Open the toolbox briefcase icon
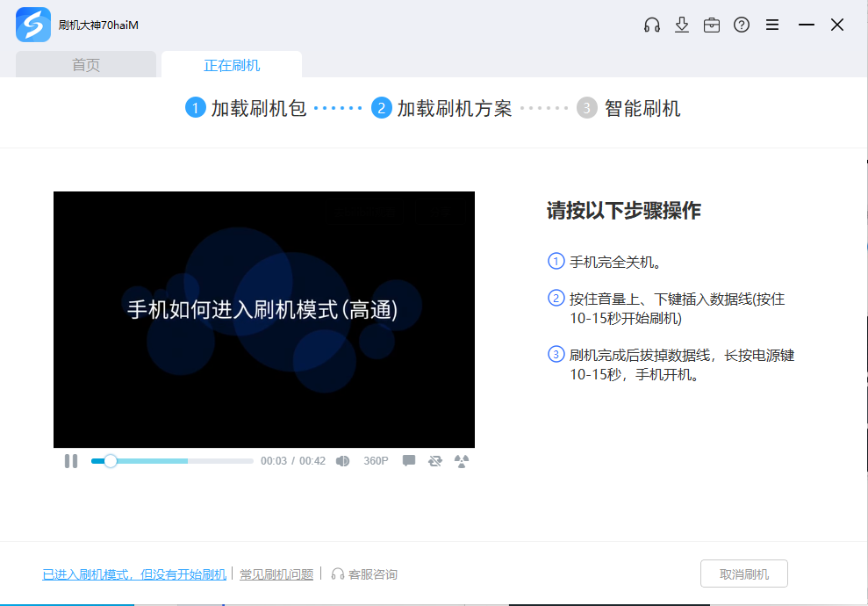The width and height of the screenshot is (868, 606). point(712,25)
